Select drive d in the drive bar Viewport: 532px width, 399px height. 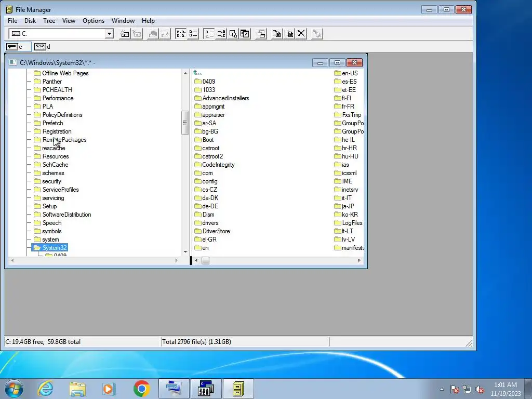coord(43,46)
